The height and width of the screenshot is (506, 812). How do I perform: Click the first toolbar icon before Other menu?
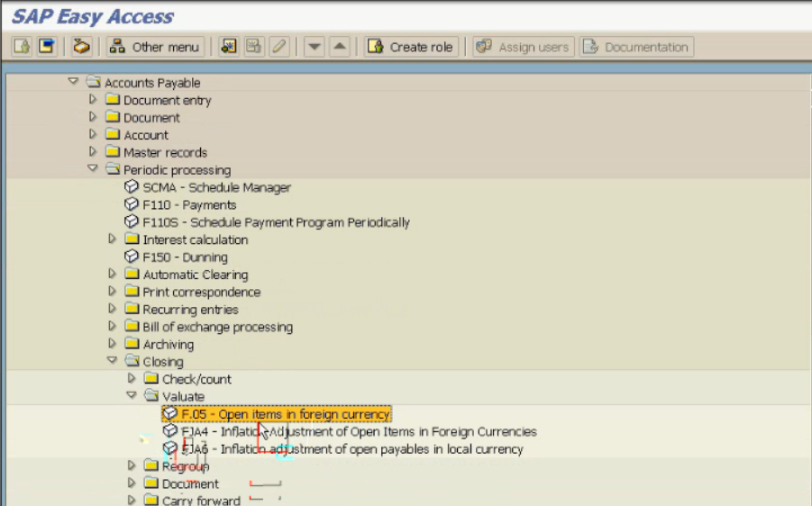coord(22,47)
